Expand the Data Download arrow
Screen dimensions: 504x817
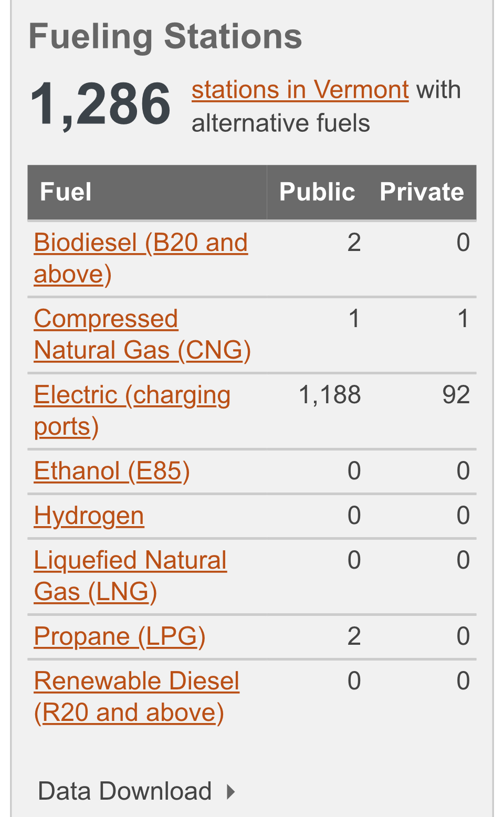point(230,791)
